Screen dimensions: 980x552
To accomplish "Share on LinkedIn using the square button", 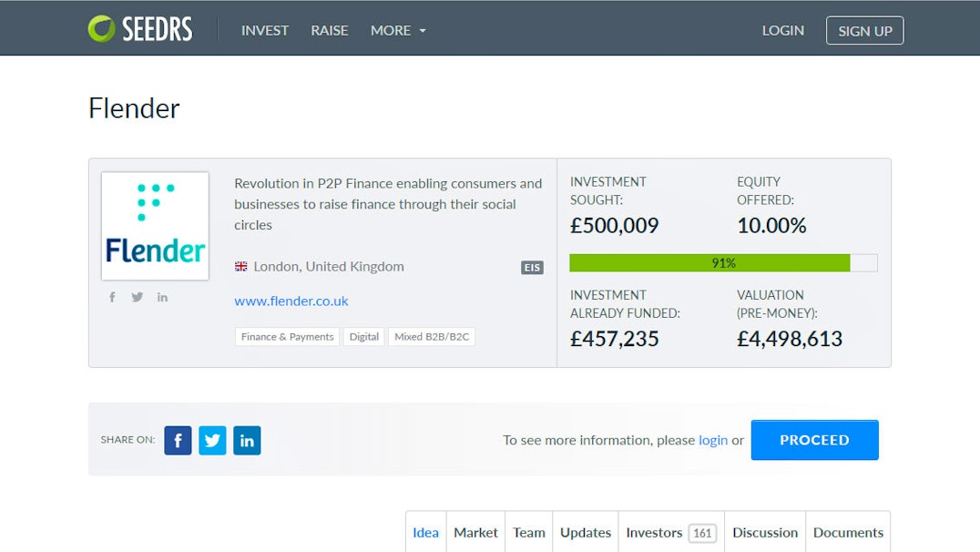I will [247, 440].
